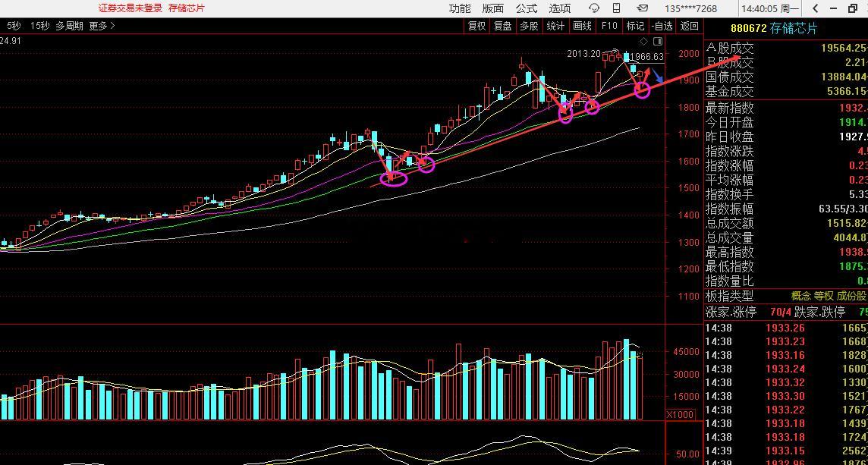Image resolution: width=868 pixels, height=465 pixels.
Task: Click the 成份股 constituents link
Action: 851,296
